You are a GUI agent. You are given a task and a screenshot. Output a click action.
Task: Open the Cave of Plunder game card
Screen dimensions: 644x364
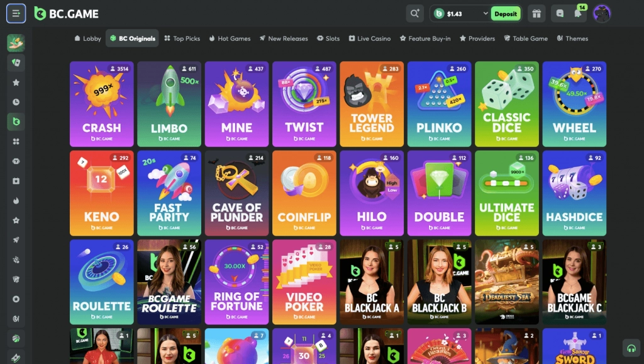pyautogui.click(x=237, y=193)
